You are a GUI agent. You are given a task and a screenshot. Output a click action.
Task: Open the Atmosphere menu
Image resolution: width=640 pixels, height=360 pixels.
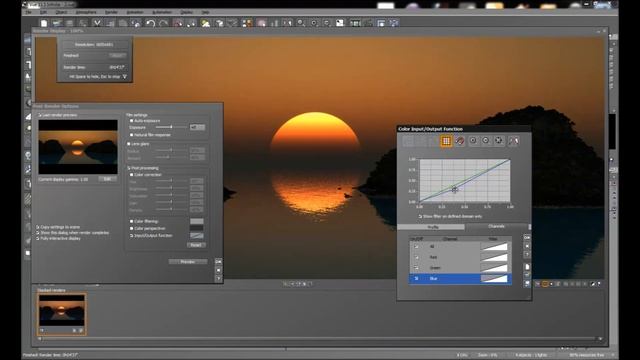coord(86,13)
